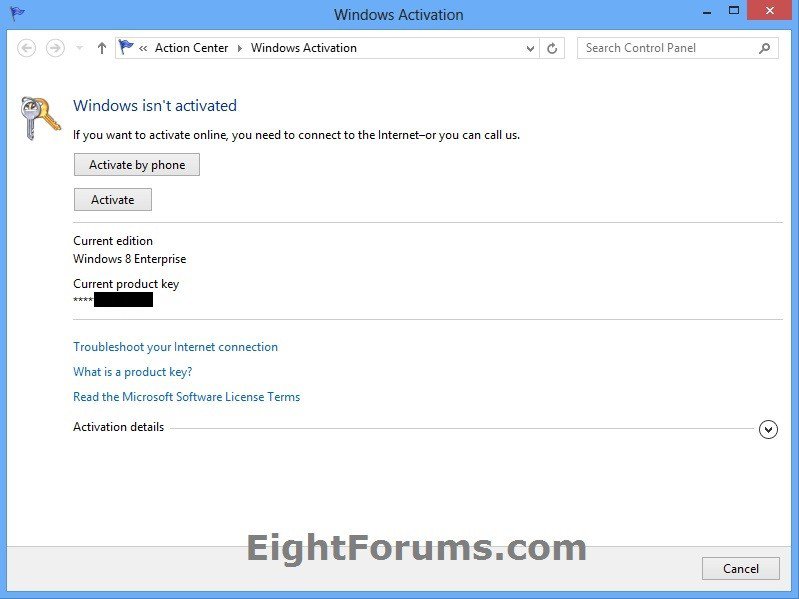Click the keys icon beside the heading

click(40, 118)
